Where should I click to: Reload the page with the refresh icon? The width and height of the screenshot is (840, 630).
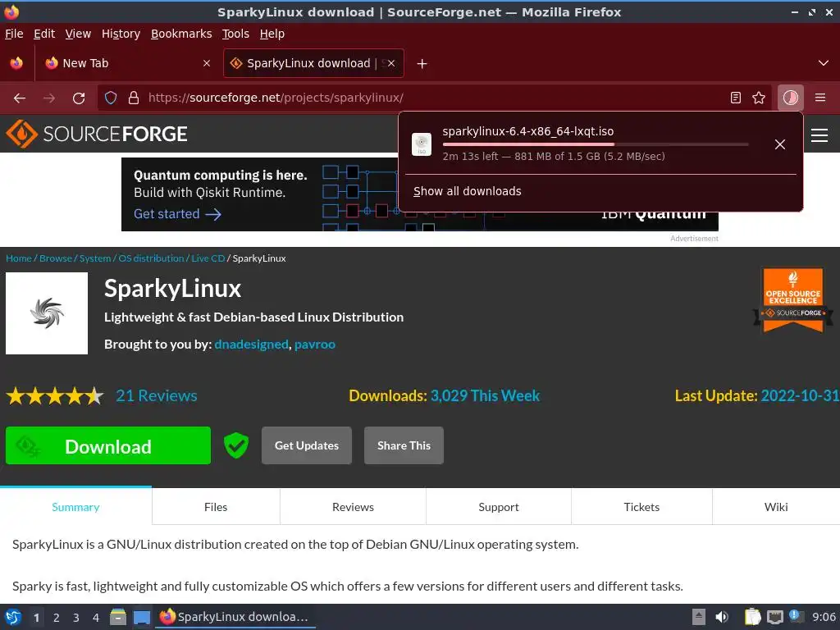coord(79,98)
